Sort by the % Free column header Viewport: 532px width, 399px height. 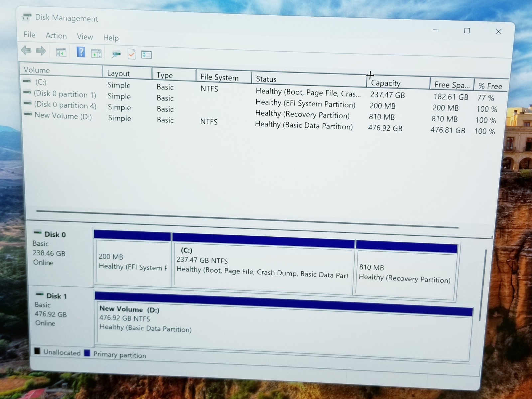point(491,86)
